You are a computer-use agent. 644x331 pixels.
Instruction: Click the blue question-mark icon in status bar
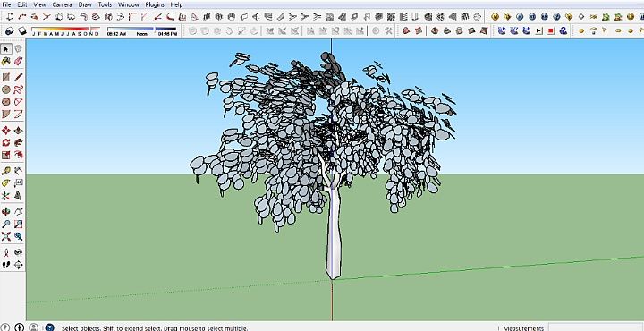(49, 327)
